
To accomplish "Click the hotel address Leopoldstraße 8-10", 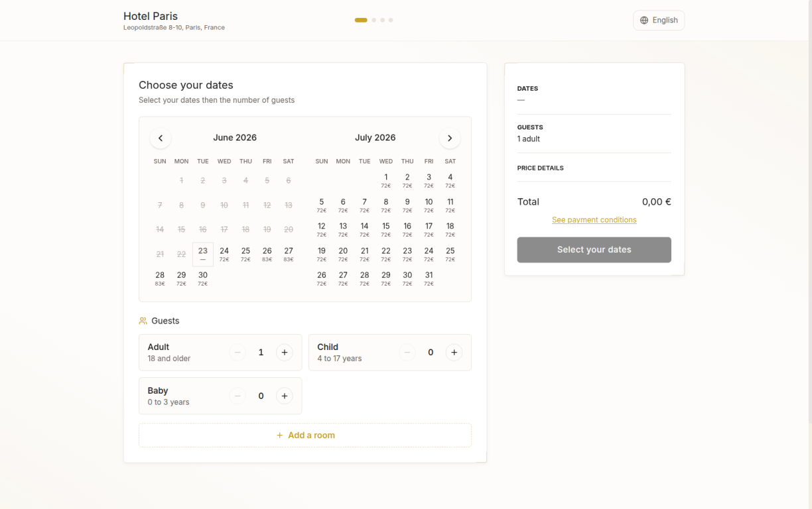I will (x=174, y=28).
